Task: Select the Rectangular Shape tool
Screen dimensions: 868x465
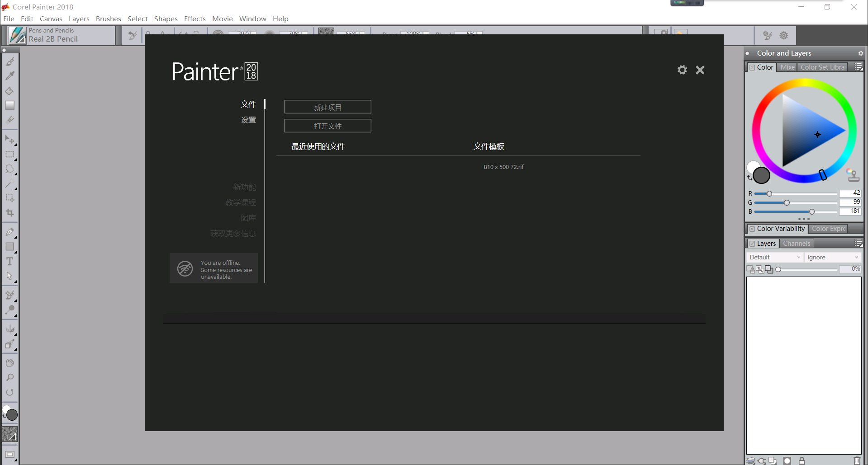Action: point(9,247)
